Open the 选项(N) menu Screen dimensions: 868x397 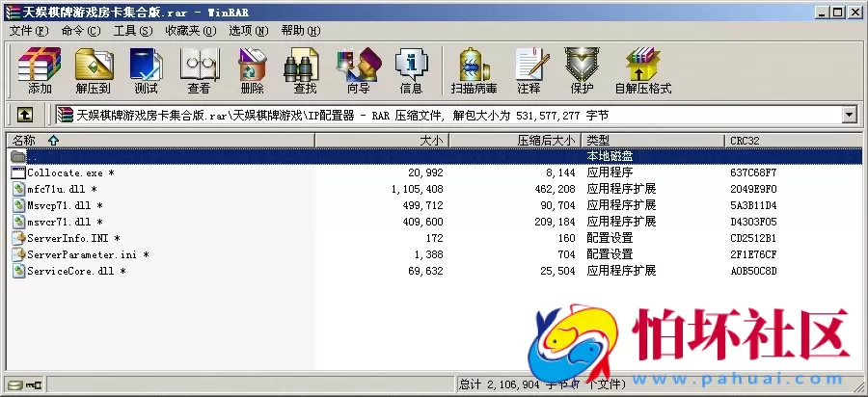(x=249, y=31)
